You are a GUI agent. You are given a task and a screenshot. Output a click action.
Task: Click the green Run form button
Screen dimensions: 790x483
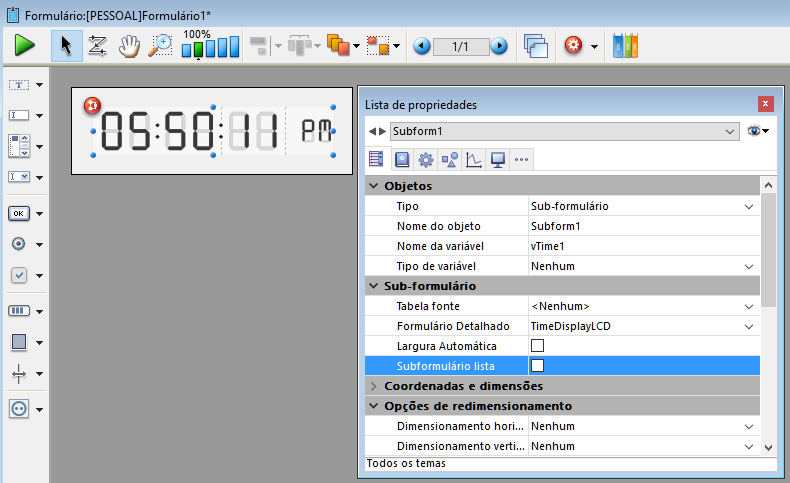pos(25,46)
